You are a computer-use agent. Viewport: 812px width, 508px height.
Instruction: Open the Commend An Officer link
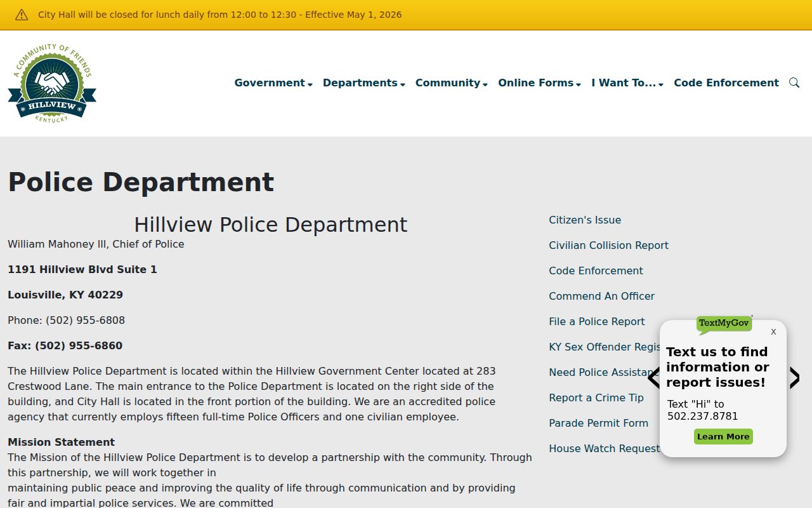point(601,296)
